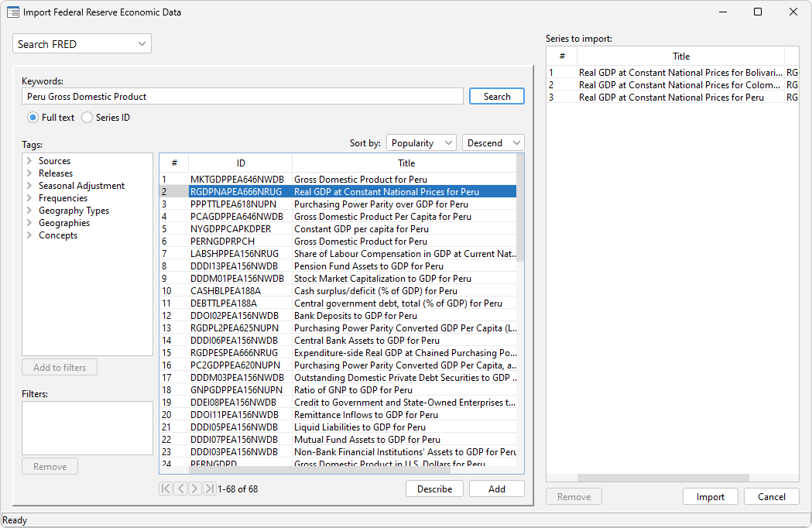
Task: Select Constant GDP per capita for Peru
Action: [x=337, y=229]
